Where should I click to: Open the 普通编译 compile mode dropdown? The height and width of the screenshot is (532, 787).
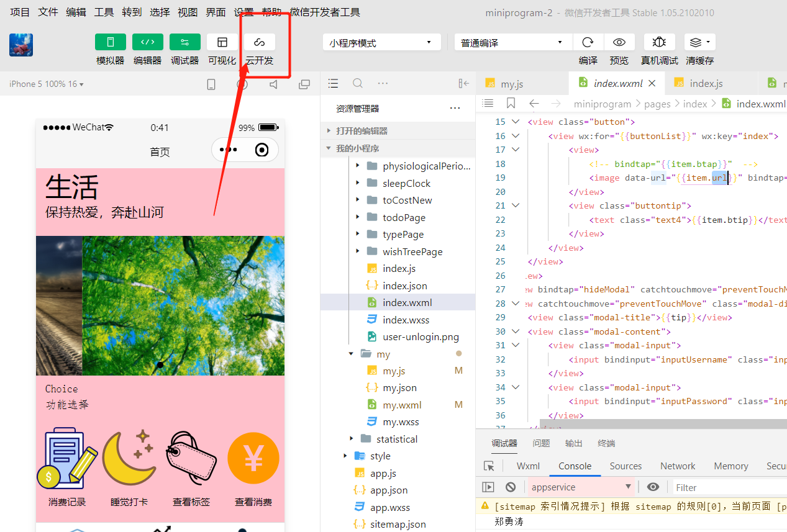512,42
